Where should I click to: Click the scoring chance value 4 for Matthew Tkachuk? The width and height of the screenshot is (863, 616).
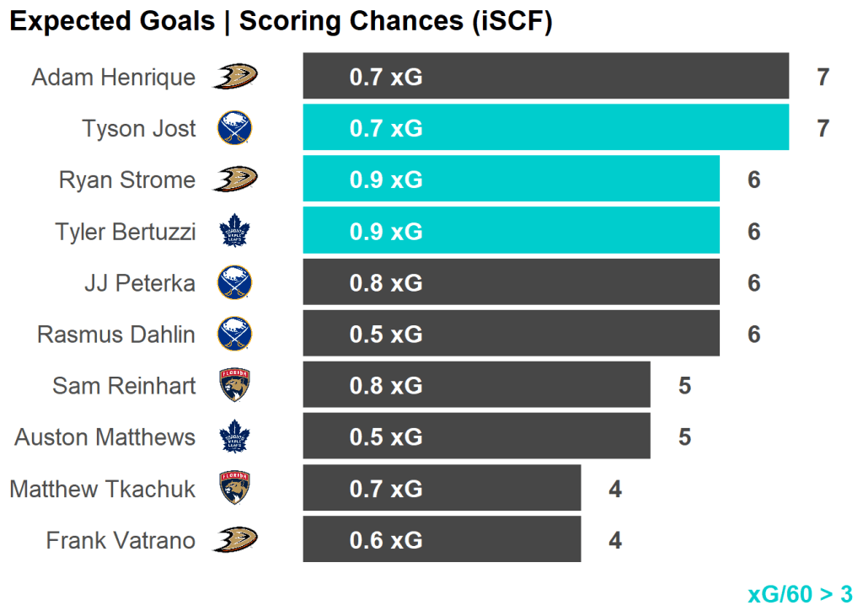tap(615, 489)
